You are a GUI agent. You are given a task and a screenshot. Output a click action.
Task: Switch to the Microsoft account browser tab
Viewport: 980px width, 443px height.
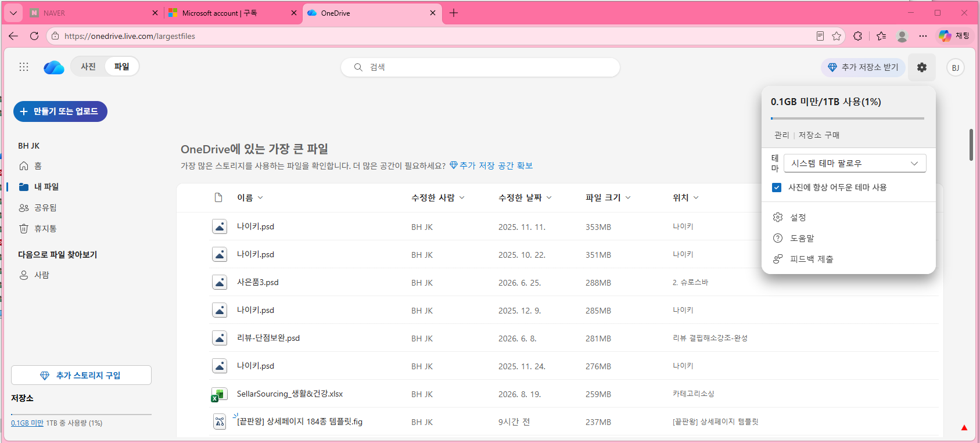point(232,13)
